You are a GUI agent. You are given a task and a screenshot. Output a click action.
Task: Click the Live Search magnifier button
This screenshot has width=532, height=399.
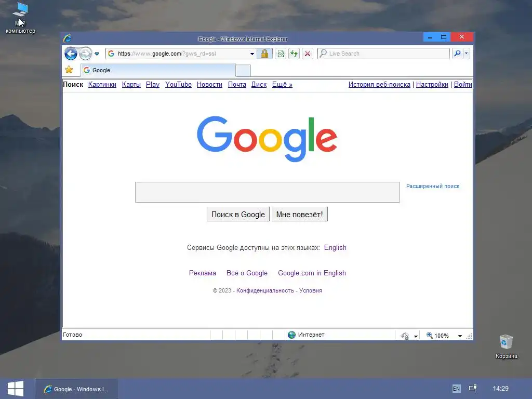pos(457,54)
